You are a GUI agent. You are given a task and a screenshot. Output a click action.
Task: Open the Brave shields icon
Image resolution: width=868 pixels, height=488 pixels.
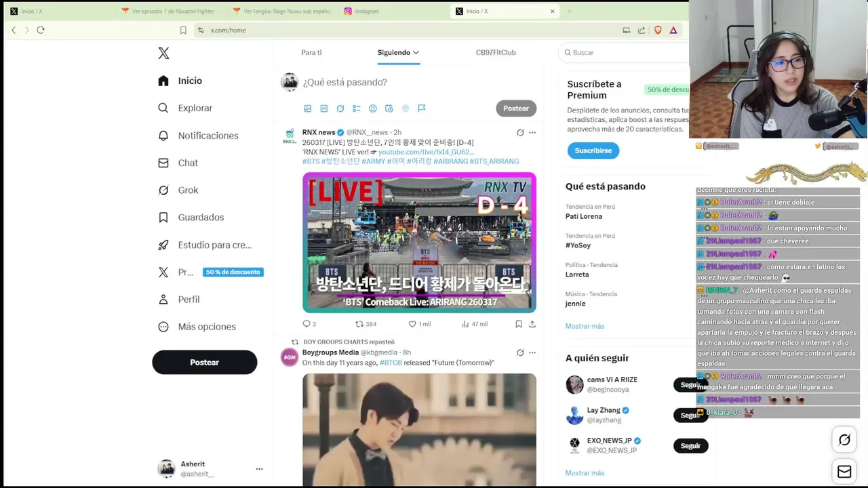tap(658, 30)
